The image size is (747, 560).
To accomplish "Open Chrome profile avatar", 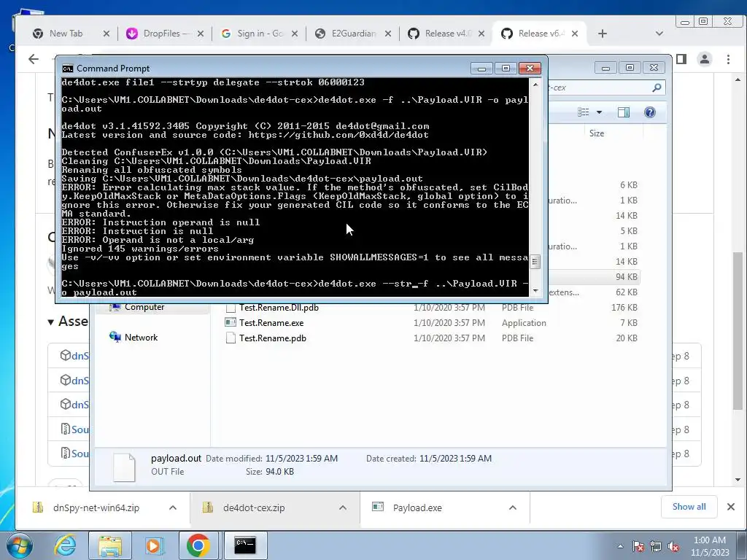I will 704,59.
